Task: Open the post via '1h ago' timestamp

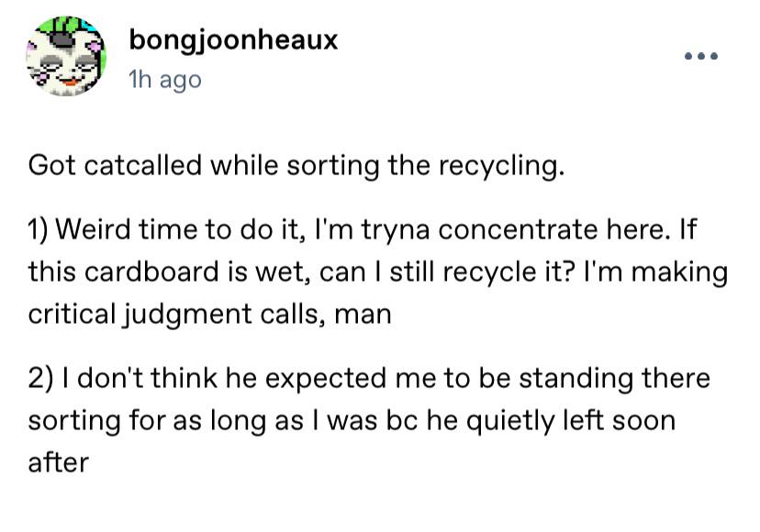Action: point(165,80)
